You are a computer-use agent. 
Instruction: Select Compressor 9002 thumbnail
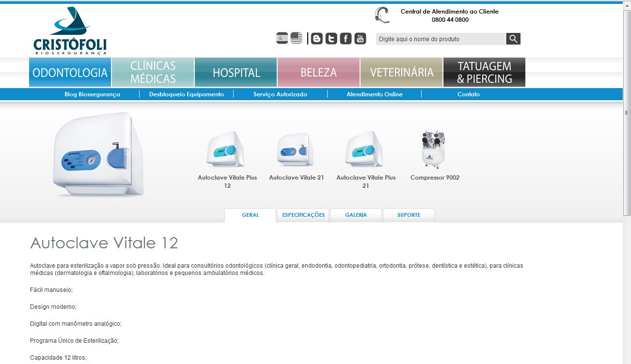tap(434, 149)
